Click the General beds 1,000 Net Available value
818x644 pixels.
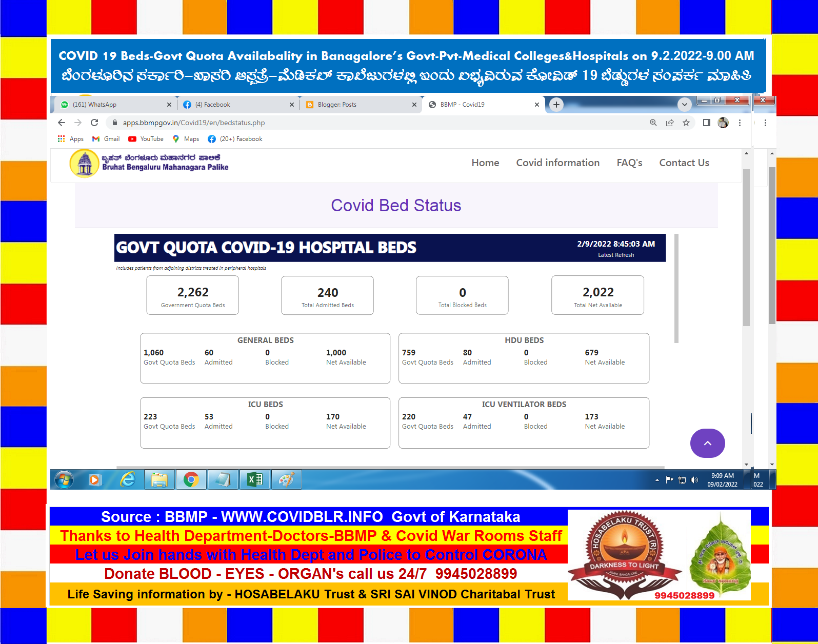pyautogui.click(x=336, y=353)
